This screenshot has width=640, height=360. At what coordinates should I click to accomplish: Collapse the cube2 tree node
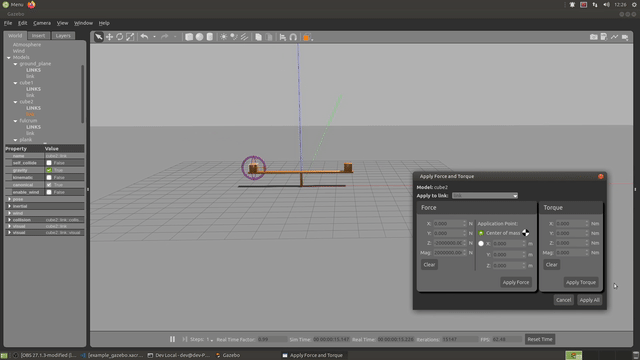(16, 102)
